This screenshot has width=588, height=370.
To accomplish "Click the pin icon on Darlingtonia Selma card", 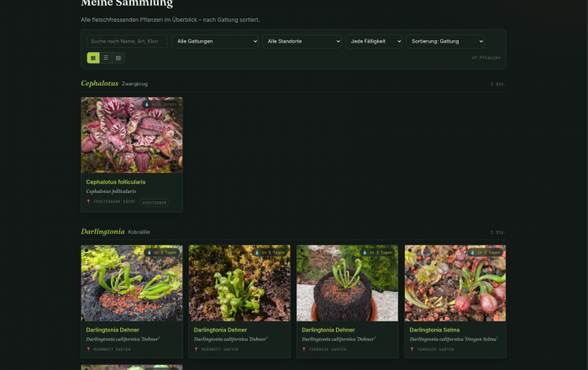I will [x=412, y=349].
